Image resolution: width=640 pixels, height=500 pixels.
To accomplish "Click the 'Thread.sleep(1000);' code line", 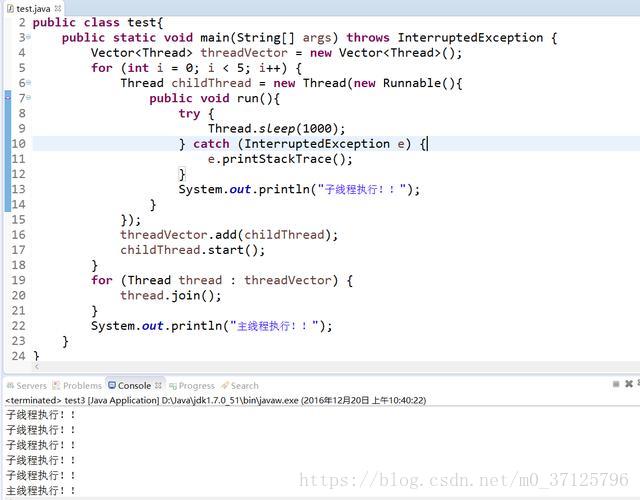I will (276, 129).
